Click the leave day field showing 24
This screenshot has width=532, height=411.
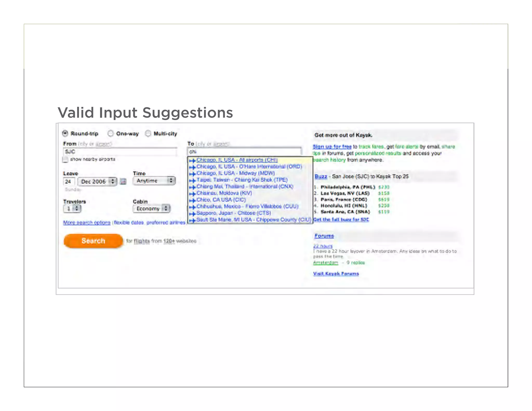pos(69,181)
